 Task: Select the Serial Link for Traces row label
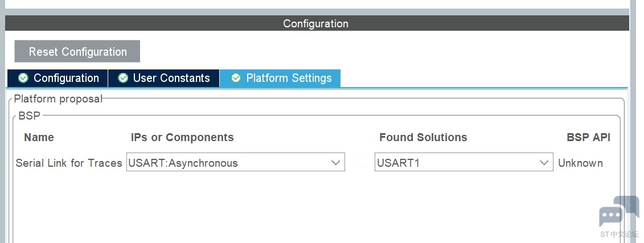click(x=69, y=163)
